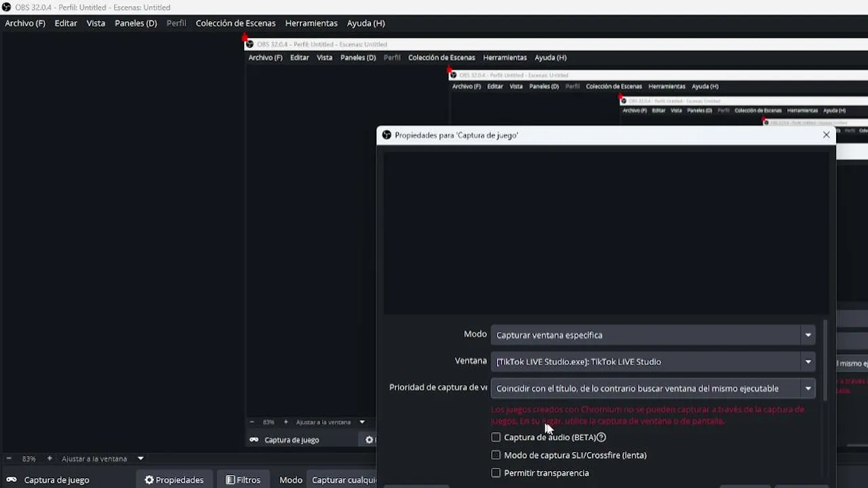Click the filter icon on the Filtros button
The width and height of the screenshot is (868, 488).
pos(231,480)
